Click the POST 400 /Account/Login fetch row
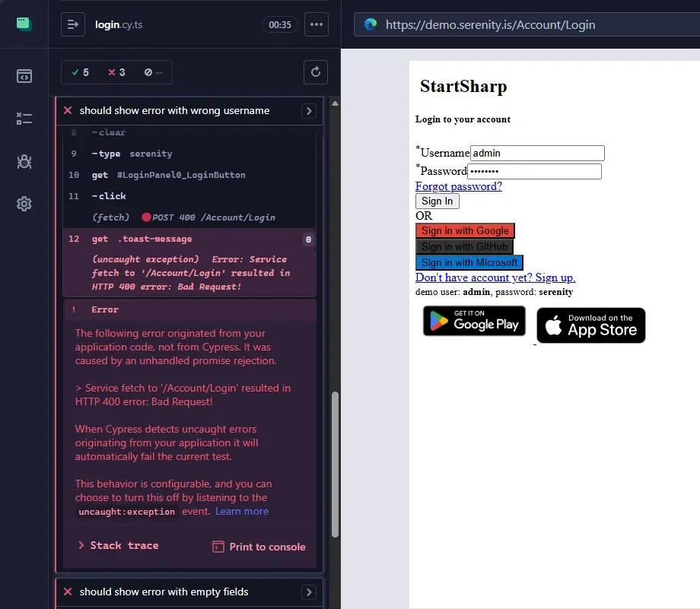This screenshot has height=609, width=700. (x=189, y=217)
